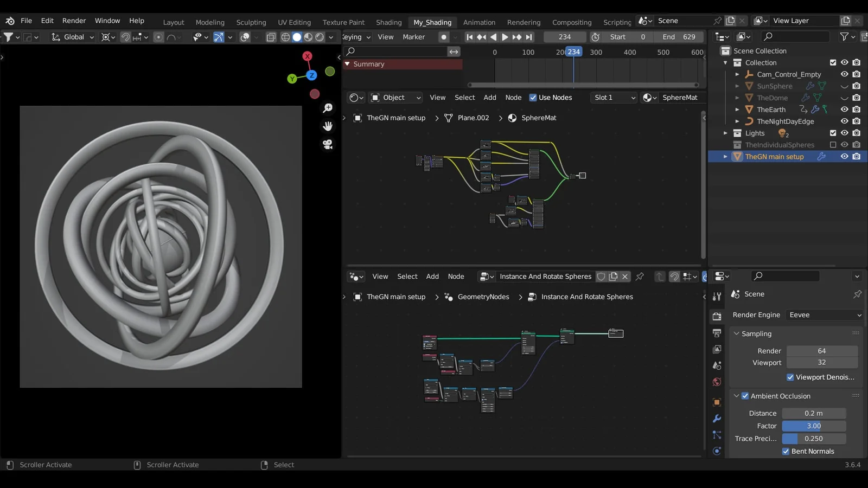Click GeometryNodes in the breadcrumb path
Screen dimensions: 868x488
[483, 297]
